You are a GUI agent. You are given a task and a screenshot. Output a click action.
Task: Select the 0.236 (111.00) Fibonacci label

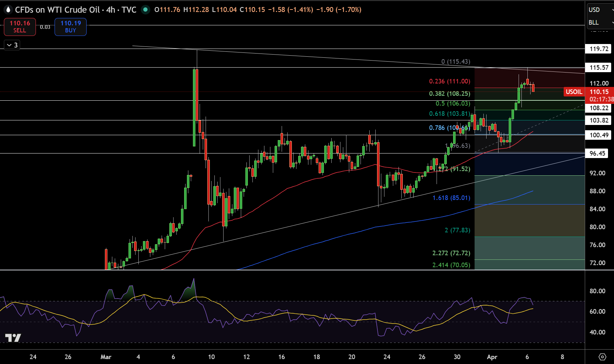[450, 81]
